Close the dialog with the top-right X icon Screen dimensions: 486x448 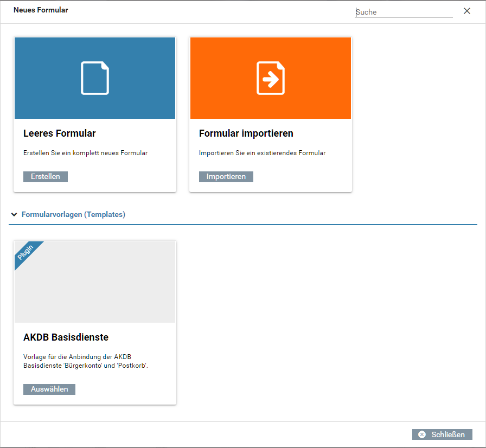coord(466,11)
